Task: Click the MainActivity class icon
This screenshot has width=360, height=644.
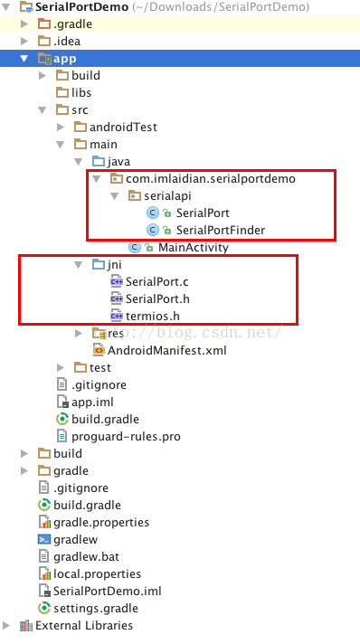Action: pyautogui.click(x=135, y=247)
